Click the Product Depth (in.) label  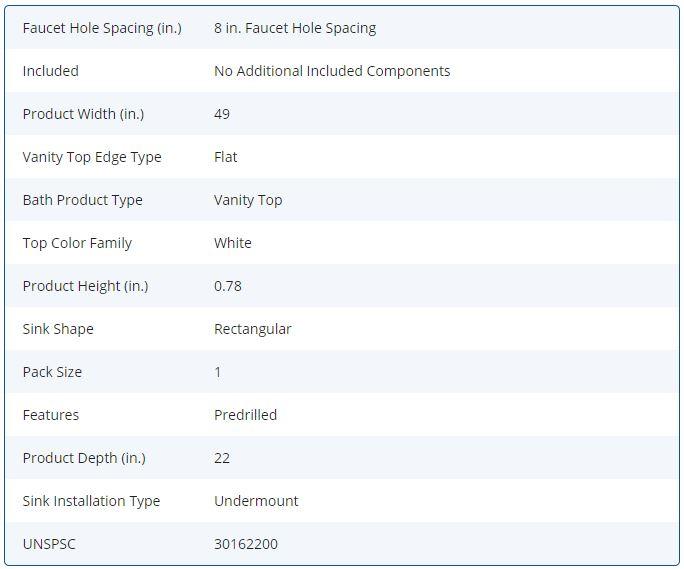point(84,458)
